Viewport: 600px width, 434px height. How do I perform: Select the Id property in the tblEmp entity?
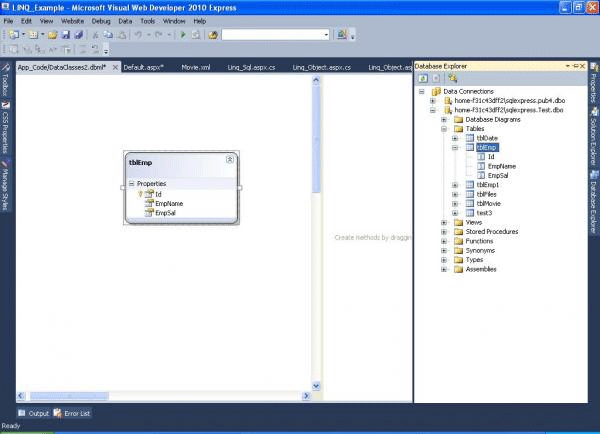click(x=158, y=194)
